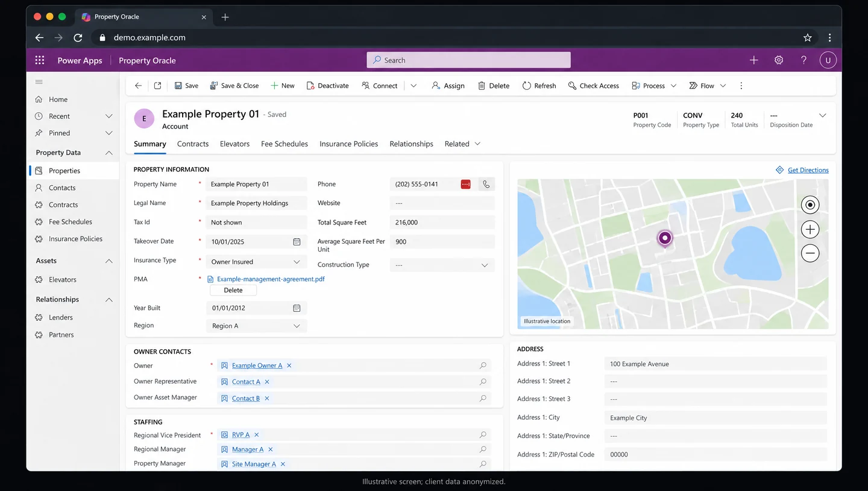Click the map location pin
Viewport: 868px width, 491px height.
click(664, 239)
